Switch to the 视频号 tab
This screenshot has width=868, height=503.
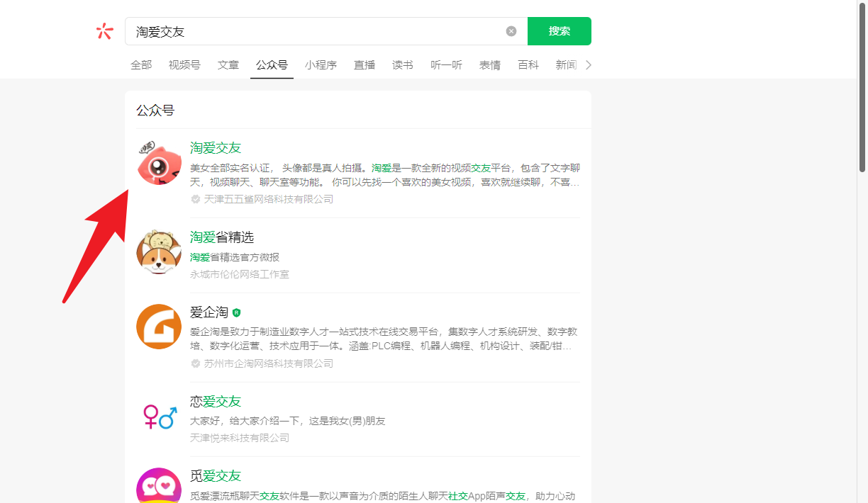tap(184, 64)
